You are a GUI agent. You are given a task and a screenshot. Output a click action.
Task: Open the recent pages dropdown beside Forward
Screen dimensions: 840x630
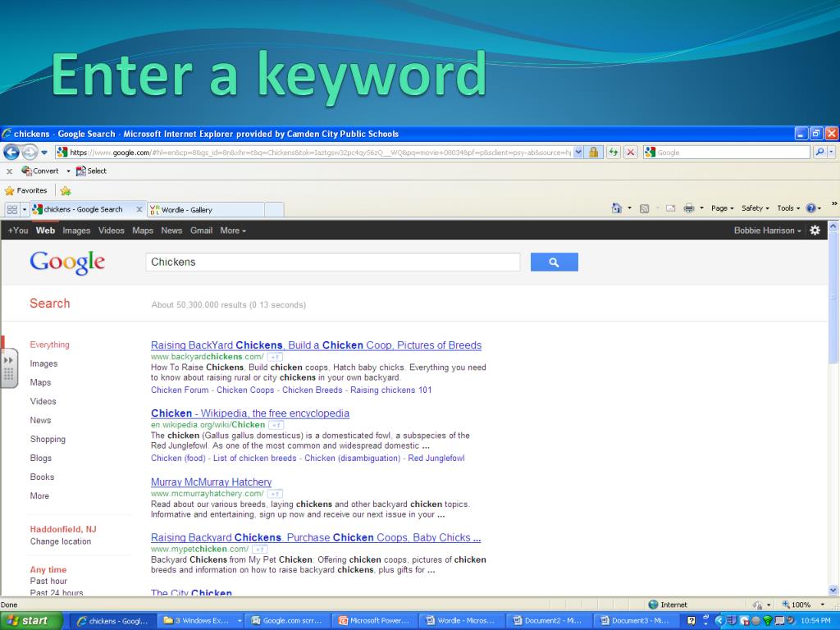tap(44, 153)
